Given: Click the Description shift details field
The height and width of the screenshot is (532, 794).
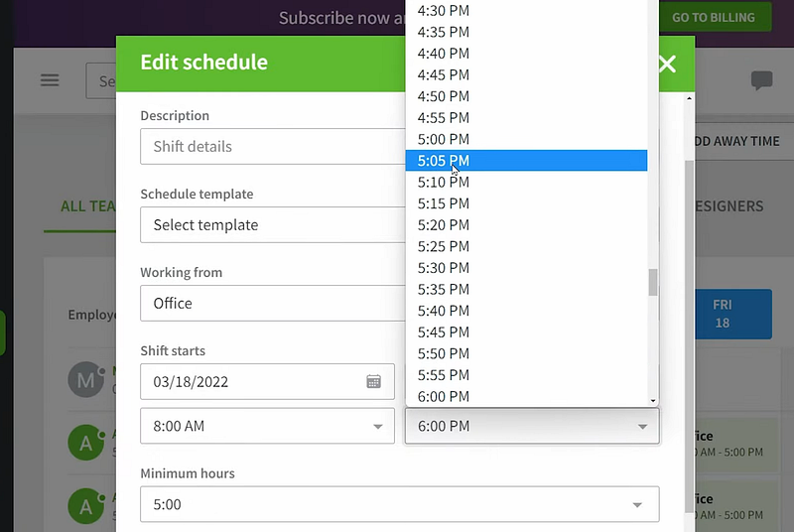Looking at the screenshot, I should (x=273, y=147).
